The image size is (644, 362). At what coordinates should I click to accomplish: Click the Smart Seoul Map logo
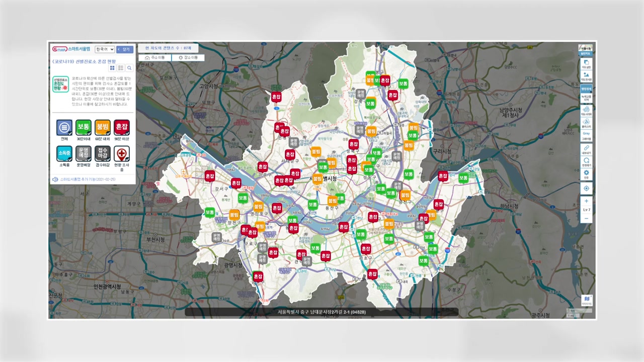click(x=71, y=49)
